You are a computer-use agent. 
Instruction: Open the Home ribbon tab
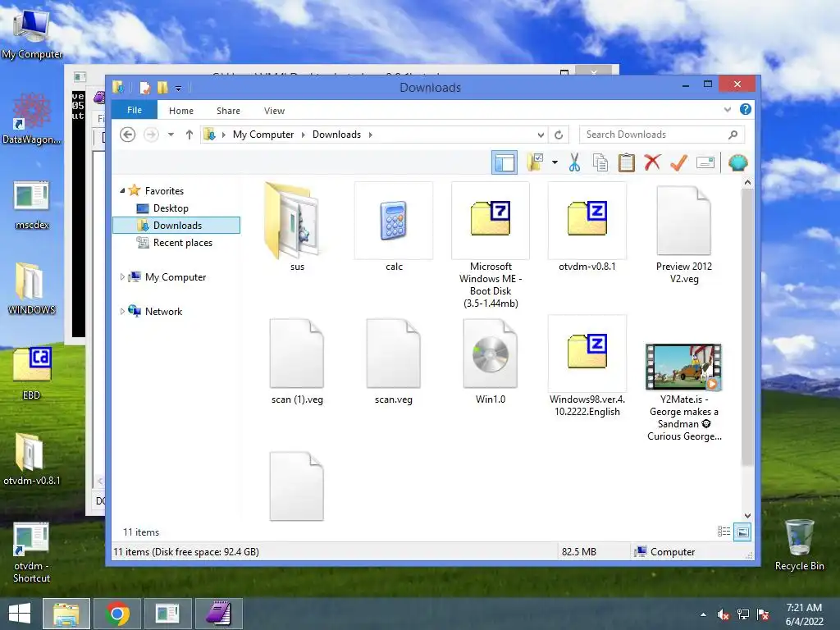point(181,111)
